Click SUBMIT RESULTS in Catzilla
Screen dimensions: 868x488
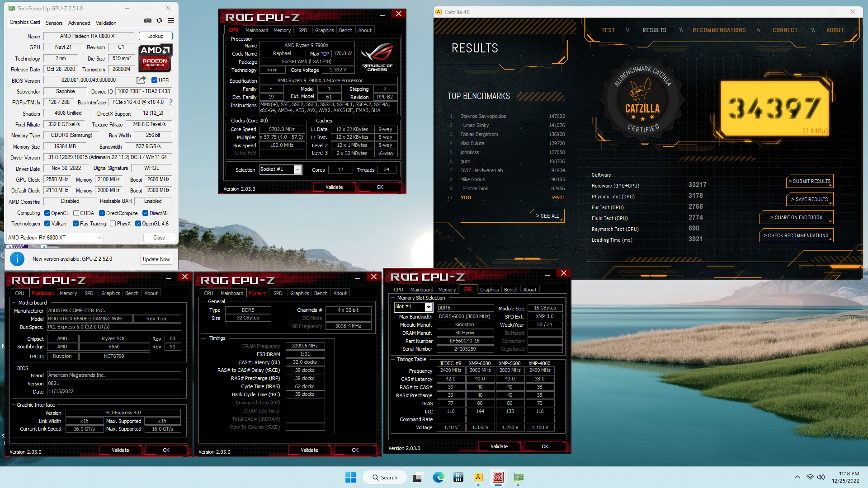tap(810, 181)
